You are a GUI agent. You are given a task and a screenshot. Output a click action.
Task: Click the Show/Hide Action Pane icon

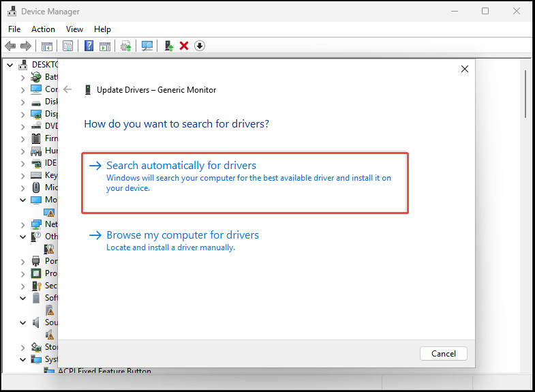click(x=105, y=46)
